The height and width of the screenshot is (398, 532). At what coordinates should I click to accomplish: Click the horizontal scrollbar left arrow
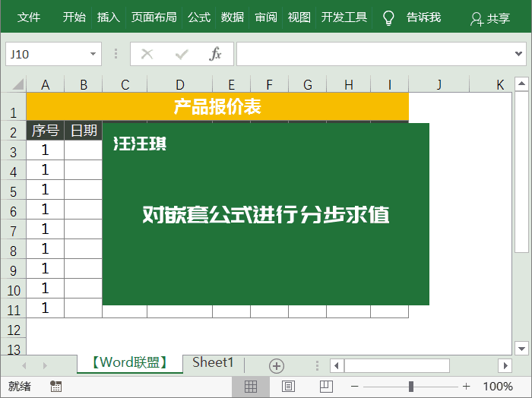[x=337, y=365]
